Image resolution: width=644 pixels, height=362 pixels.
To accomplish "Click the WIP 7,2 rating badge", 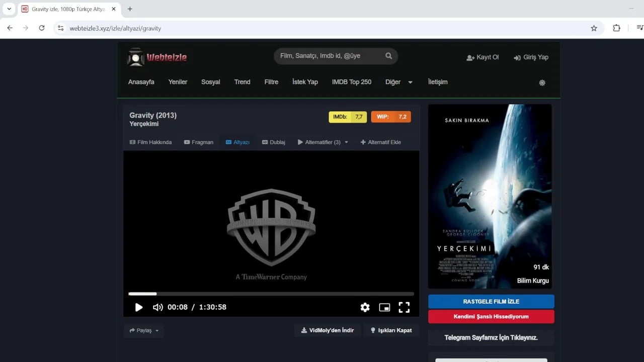I will 391,117.
